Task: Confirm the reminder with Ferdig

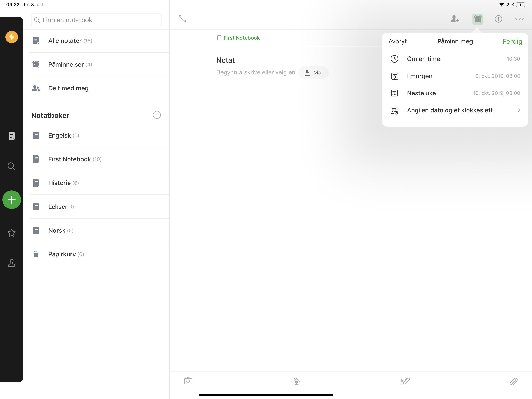Action: (x=512, y=41)
